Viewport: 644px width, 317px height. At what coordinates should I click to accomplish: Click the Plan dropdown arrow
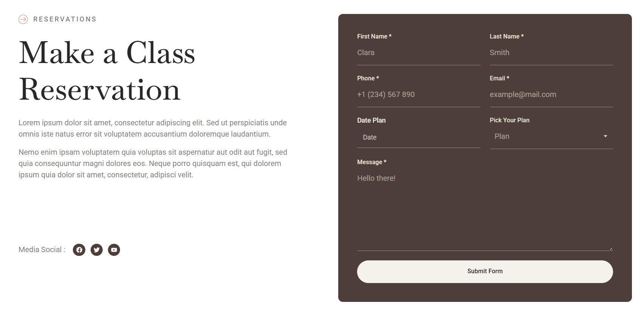point(605,136)
